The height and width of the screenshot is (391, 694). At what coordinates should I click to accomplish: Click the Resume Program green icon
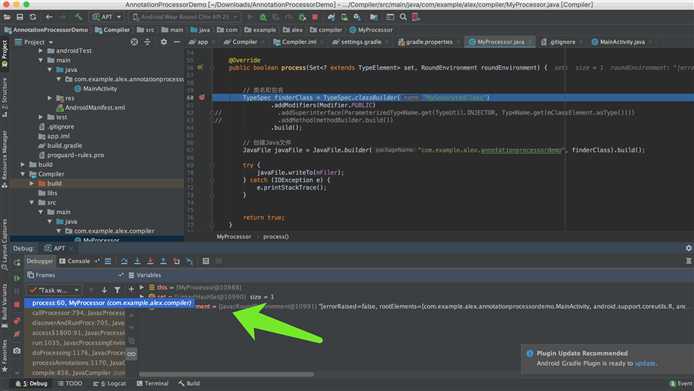tap(17, 278)
